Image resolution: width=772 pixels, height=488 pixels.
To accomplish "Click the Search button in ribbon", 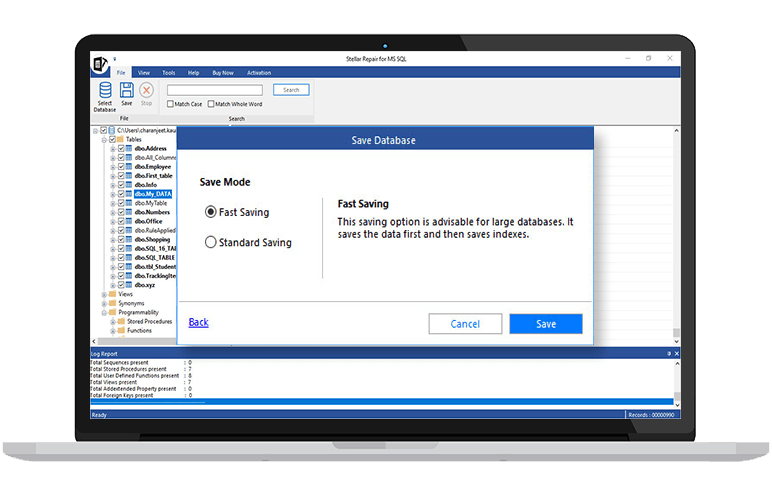I will point(291,90).
